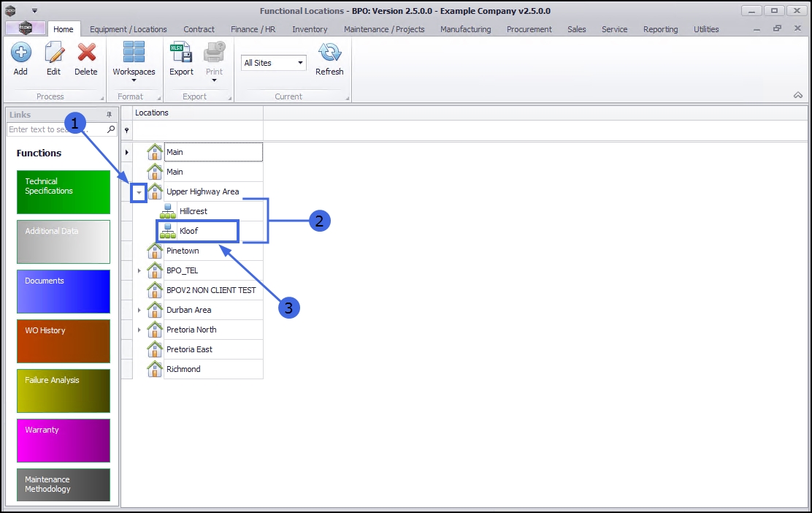The image size is (812, 513).
Task: Click the house icon beside BPO_TEL
Action: point(155,270)
